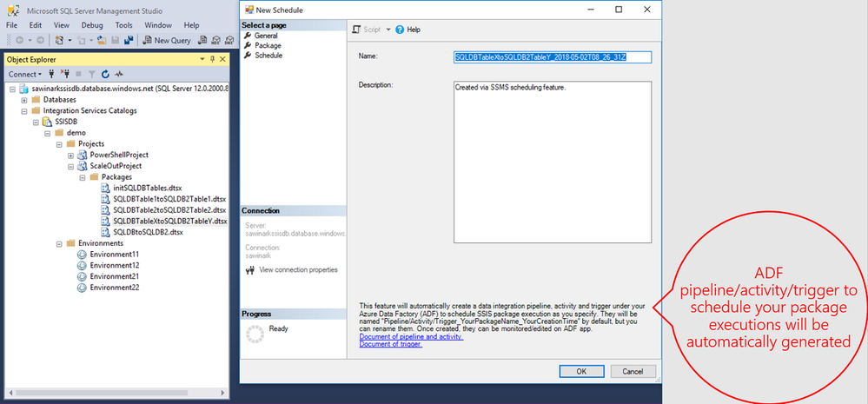Viewport: 868px width, 404px height.
Task: Open Document of pipeline and activity link
Action: point(411,336)
